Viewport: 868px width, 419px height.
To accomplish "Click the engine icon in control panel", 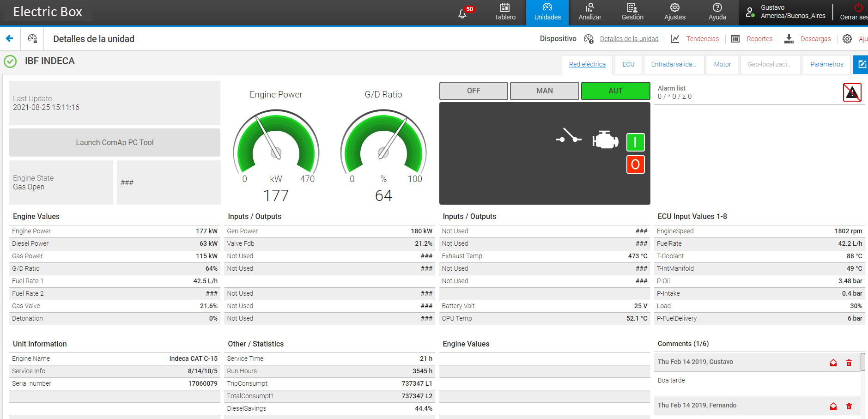I will pyautogui.click(x=605, y=140).
